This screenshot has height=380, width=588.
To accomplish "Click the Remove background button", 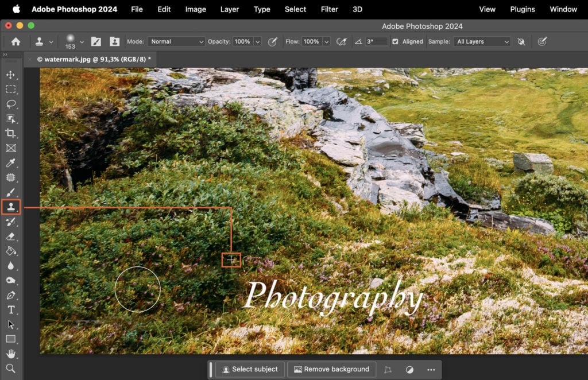I will pos(331,369).
